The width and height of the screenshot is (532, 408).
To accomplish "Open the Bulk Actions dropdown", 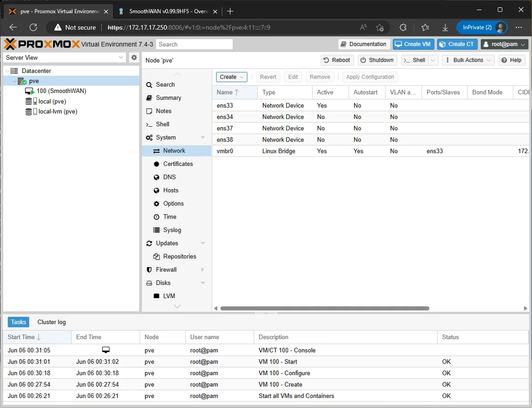I will [468, 60].
